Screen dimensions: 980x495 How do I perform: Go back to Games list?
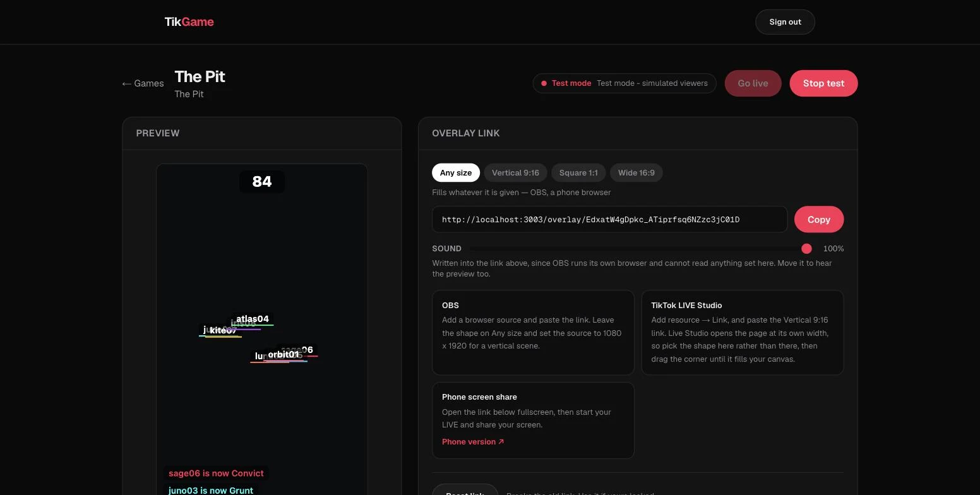143,83
